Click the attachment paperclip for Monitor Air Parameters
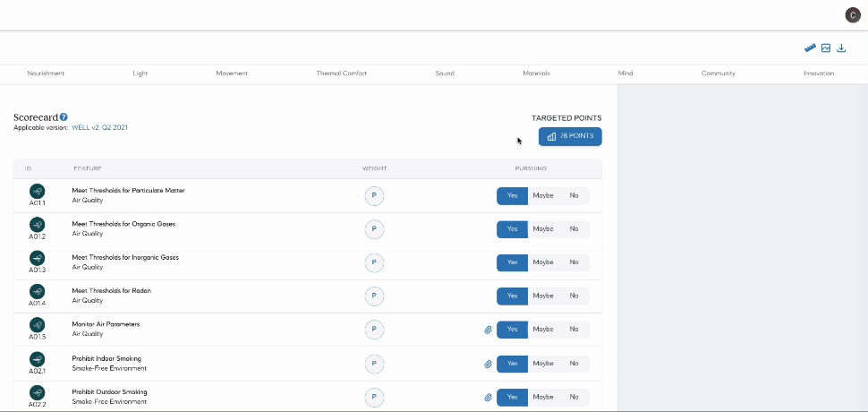868x412 pixels. coord(488,330)
